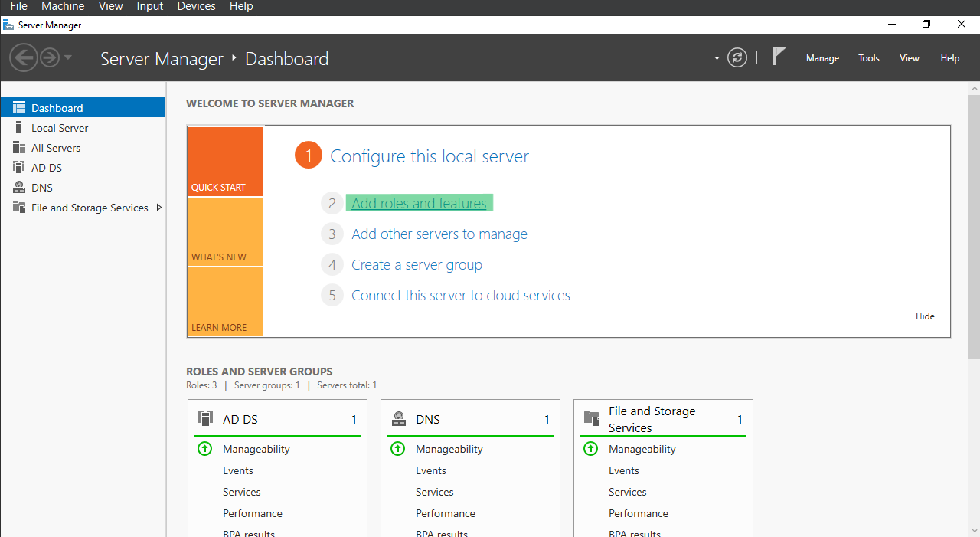This screenshot has height=537, width=980.
Task: Open Performance in DNS tile
Action: pos(446,513)
